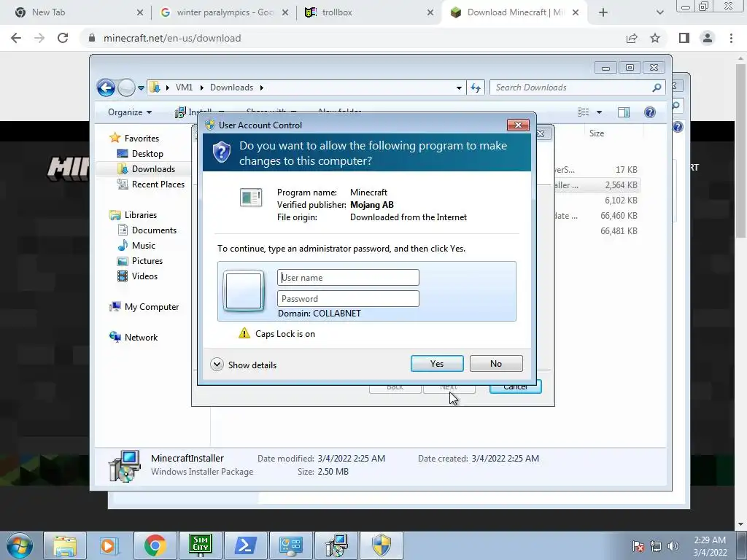
Task: Click Windows Start orb
Action: click(x=19, y=545)
